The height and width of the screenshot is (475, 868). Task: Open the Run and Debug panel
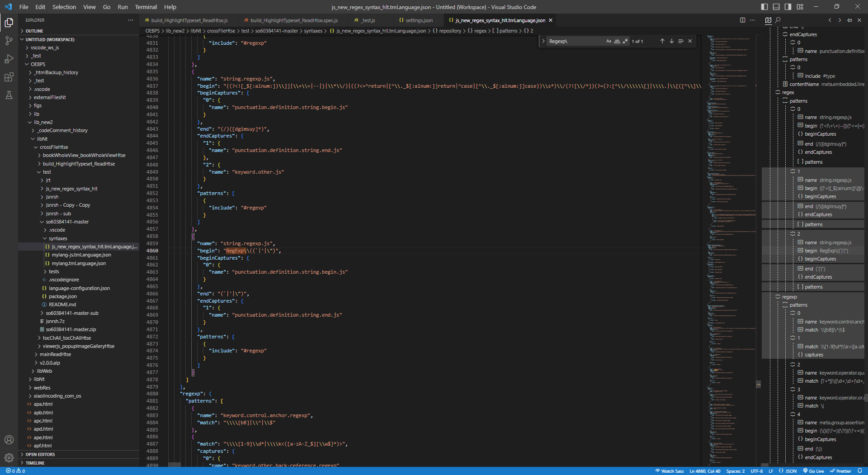click(9, 59)
